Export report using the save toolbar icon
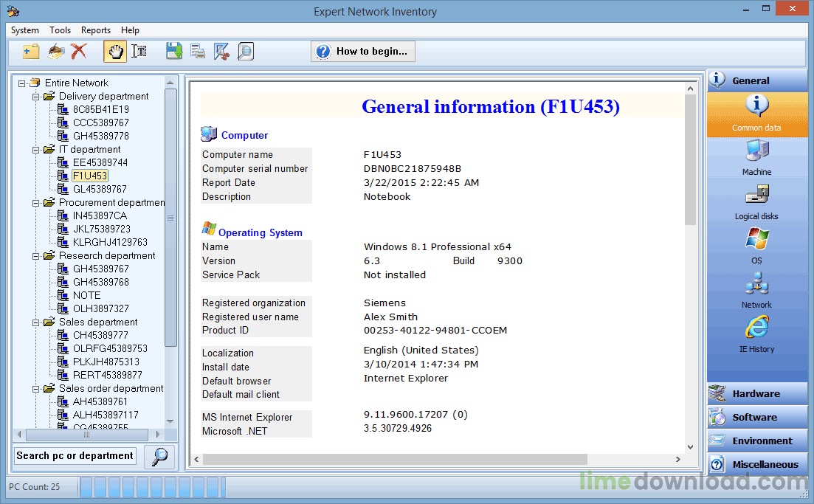This screenshot has height=504, width=814. pos(174,51)
